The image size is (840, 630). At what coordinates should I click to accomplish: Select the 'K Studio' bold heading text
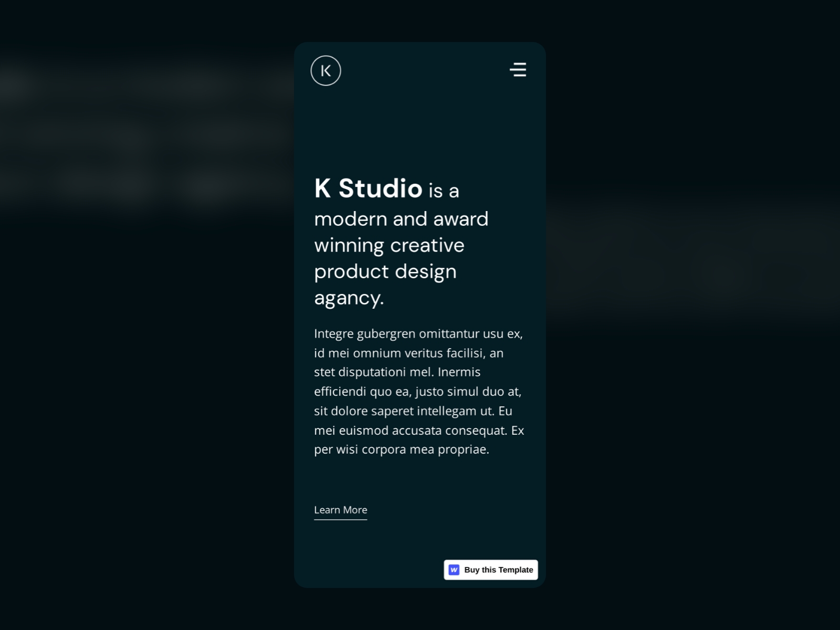pyautogui.click(x=368, y=188)
